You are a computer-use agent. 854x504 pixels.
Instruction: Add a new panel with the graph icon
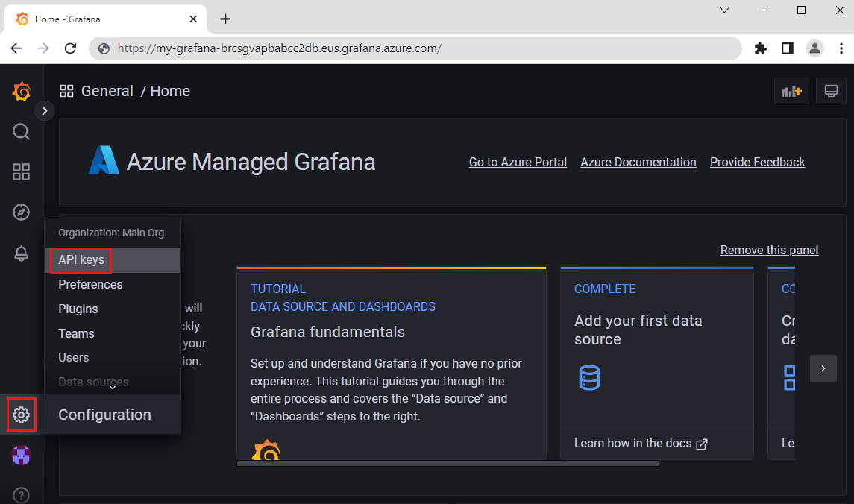[791, 90]
